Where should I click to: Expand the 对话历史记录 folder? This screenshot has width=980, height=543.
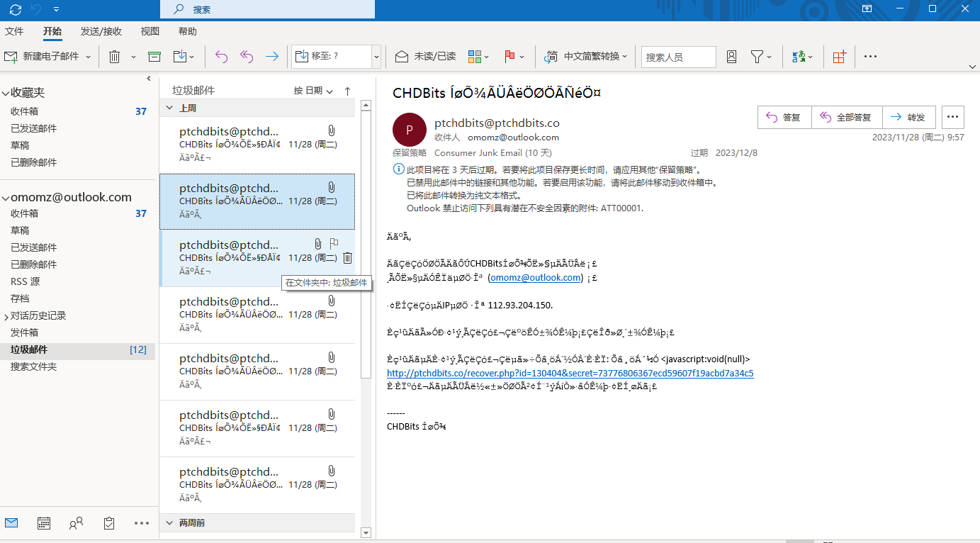pyautogui.click(x=6, y=316)
